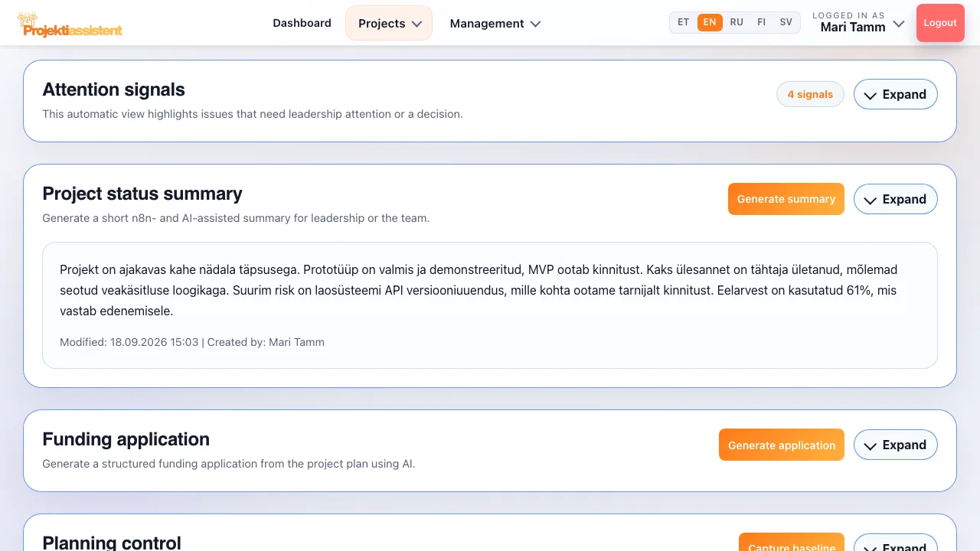Expand the Funding application section
The image size is (980, 551).
(x=895, y=445)
